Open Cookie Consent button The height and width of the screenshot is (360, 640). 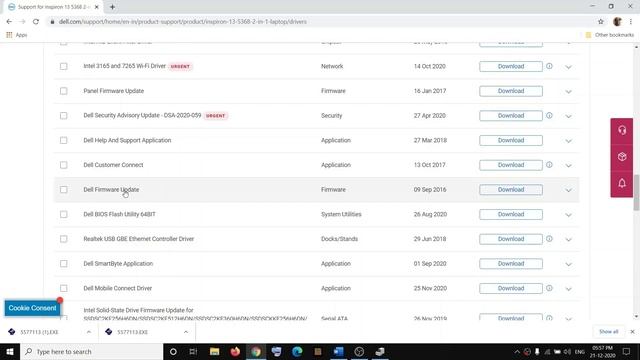click(x=32, y=308)
